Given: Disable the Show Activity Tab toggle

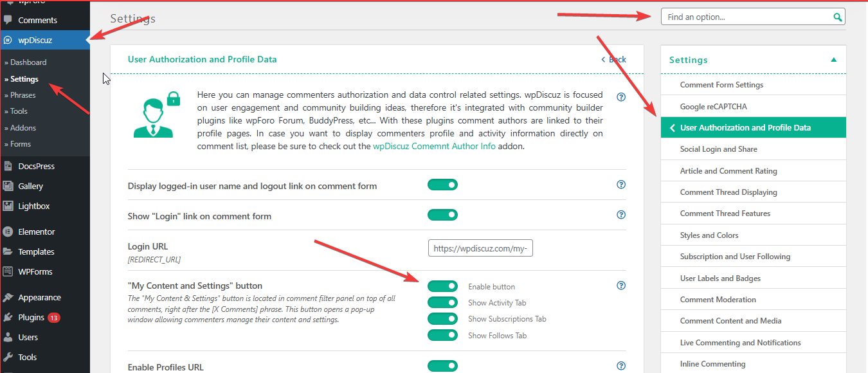Looking at the screenshot, I should (x=442, y=303).
